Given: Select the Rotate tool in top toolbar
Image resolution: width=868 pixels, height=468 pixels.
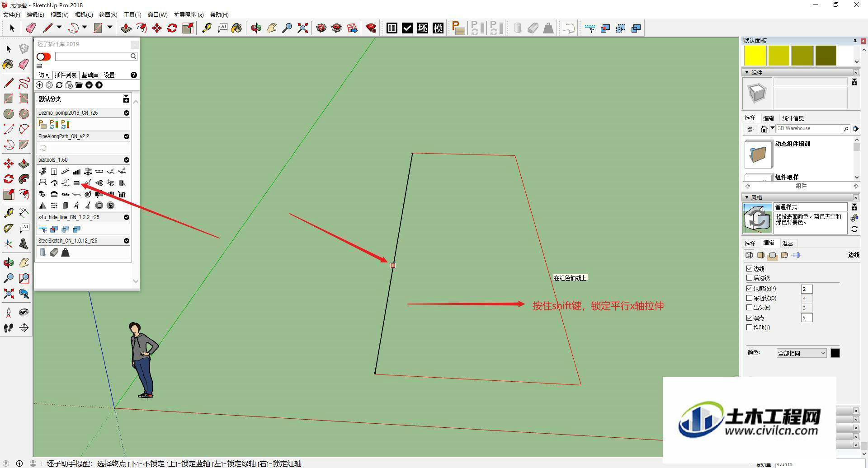Looking at the screenshot, I should pos(172,28).
